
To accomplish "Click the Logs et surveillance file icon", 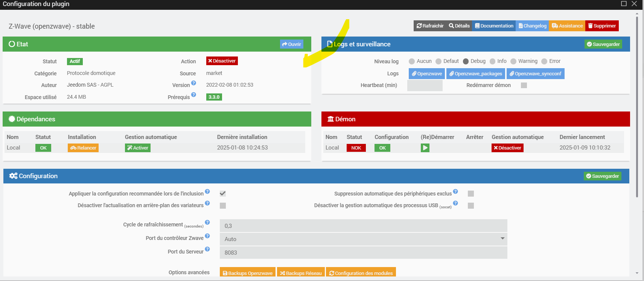I will click(330, 44).
